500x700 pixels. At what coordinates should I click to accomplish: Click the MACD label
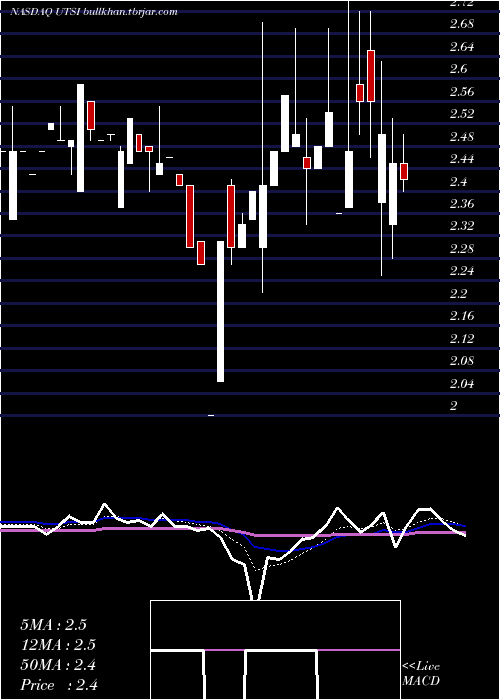click(x=421, y=681)
